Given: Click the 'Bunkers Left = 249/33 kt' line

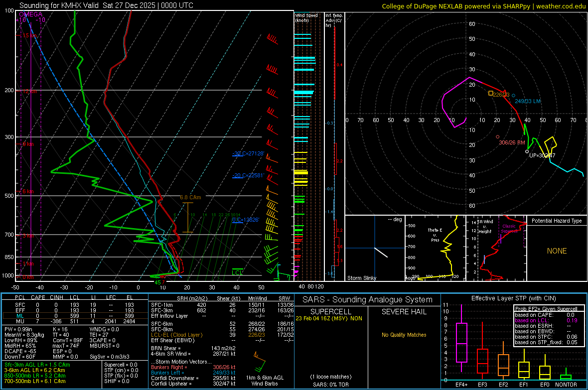Looking at the screenshot, I should click(x=193, y=373).
